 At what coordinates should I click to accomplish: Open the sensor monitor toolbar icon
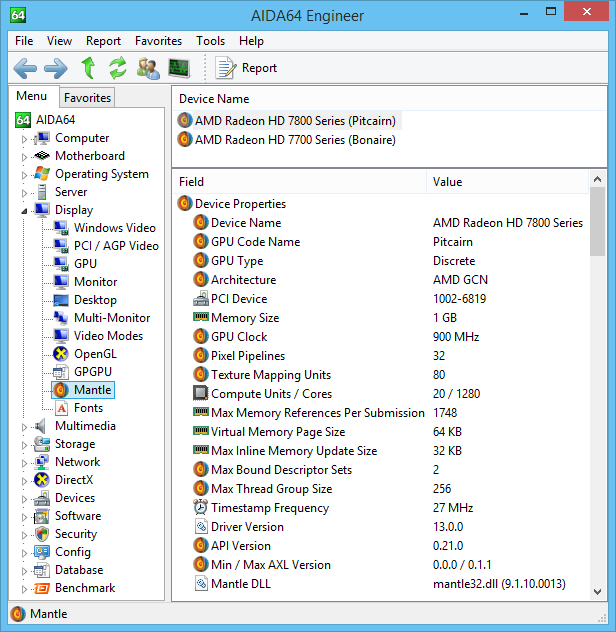[x=179, y=68]
